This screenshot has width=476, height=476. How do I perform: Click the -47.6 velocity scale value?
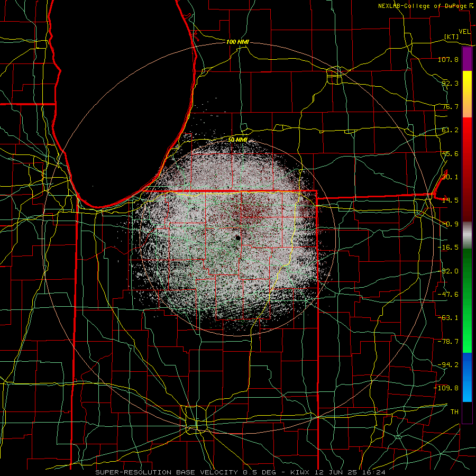[448, 295]
